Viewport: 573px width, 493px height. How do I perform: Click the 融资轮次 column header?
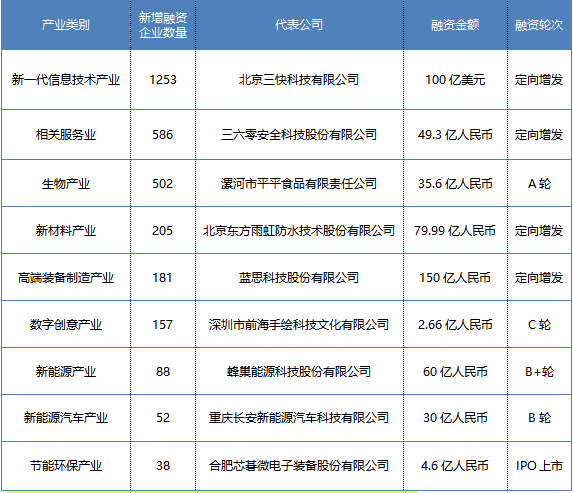click(539, 25)
